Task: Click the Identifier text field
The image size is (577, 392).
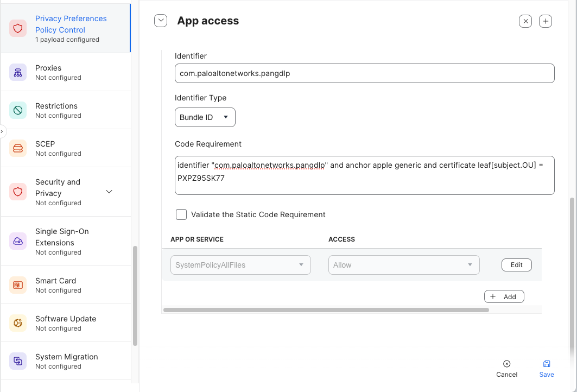Action: [364, 73]
